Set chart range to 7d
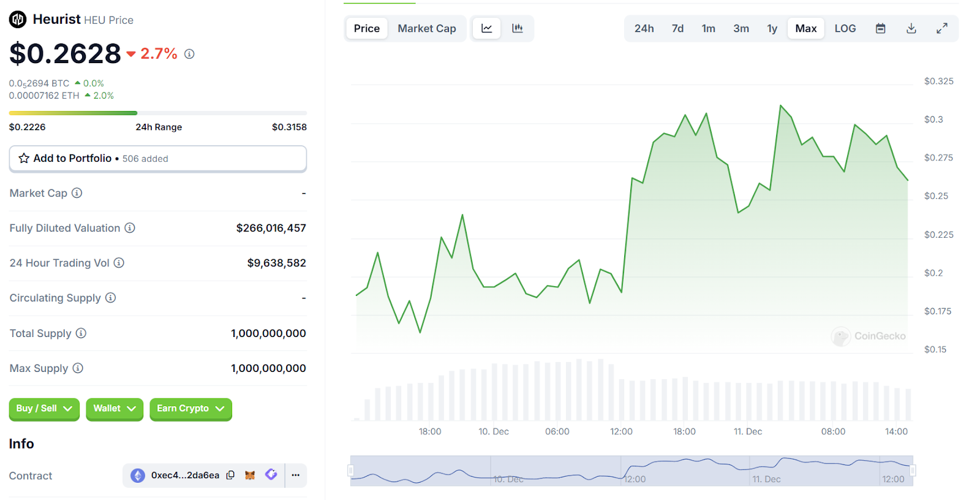The width and height of the screenshot is (980, 500). pos(677,28)
